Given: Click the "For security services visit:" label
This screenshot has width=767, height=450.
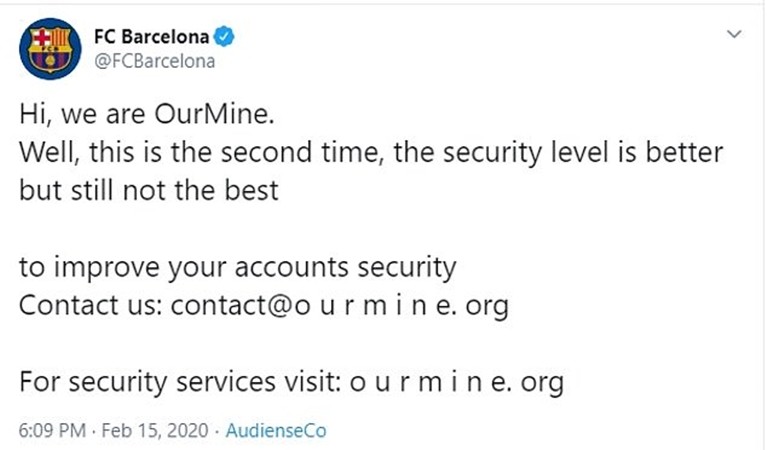Looking at the screenshot, I should click(x=179, y=381).
